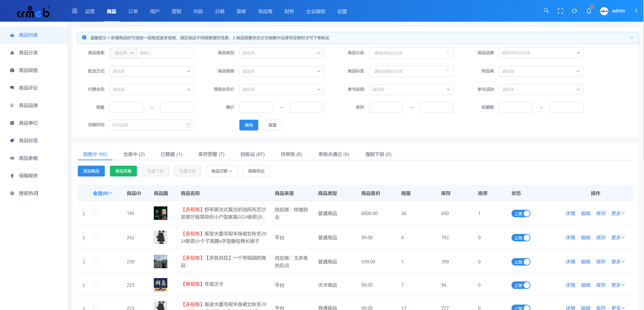Open 编辑 link for product 230
Image resolution: width=644 pixels, height=310 pixels.
(586, 262)
